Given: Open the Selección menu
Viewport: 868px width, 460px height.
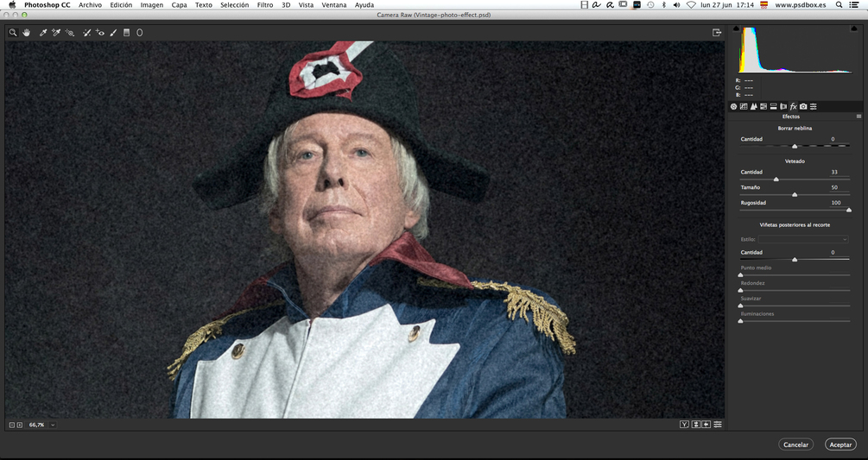Looking at the screenshot, I should pos(234,5).
